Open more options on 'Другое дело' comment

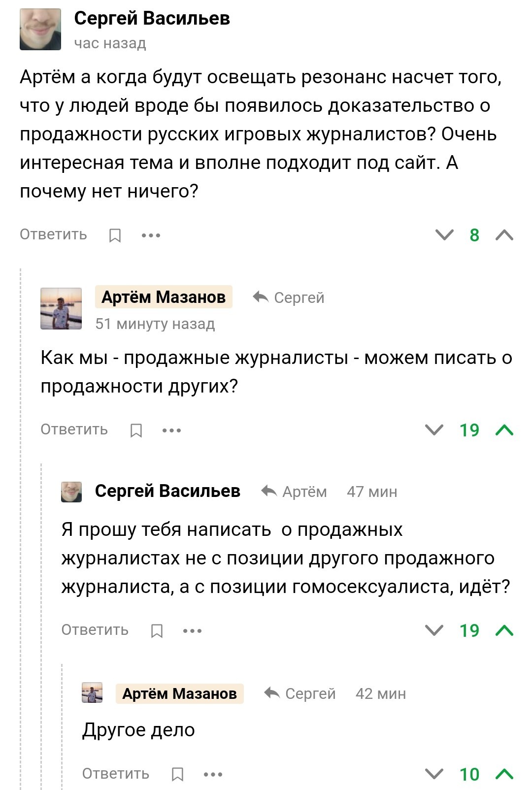click(213, 774)
